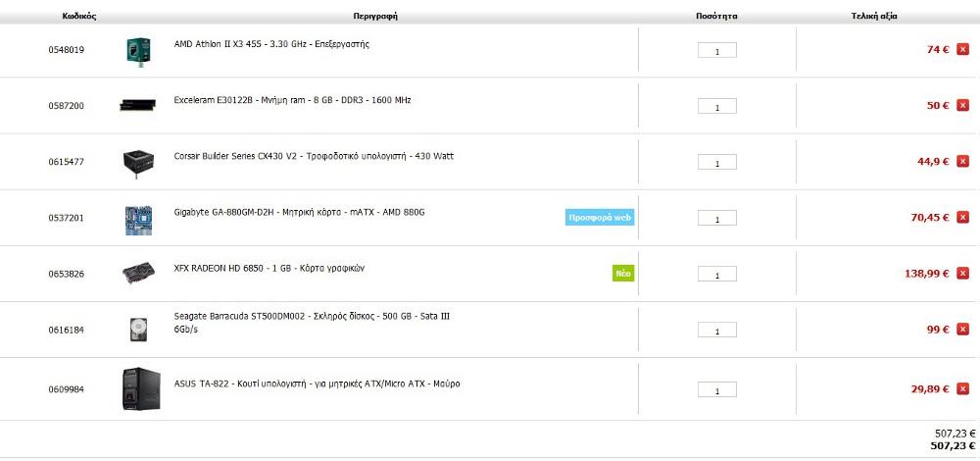This screenshot has height=461, width=980.
Task: Delete the ASUS TA-822 case item
Action: click(x=962, y=389)
